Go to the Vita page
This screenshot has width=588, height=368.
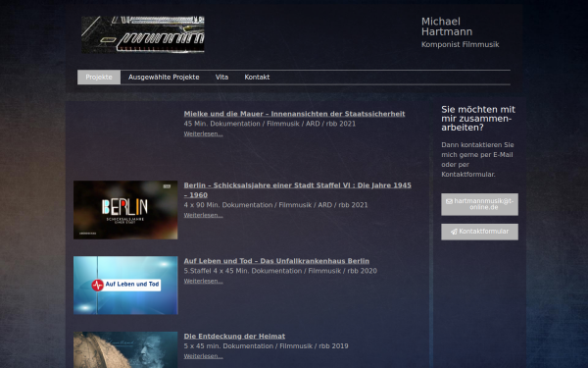pyautogui.click(x=221, y=77)
